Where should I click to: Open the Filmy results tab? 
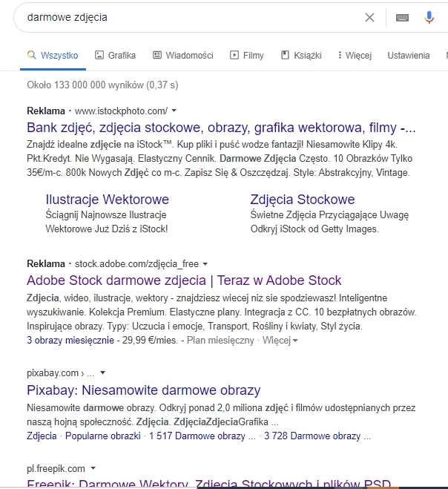point(247,55)
